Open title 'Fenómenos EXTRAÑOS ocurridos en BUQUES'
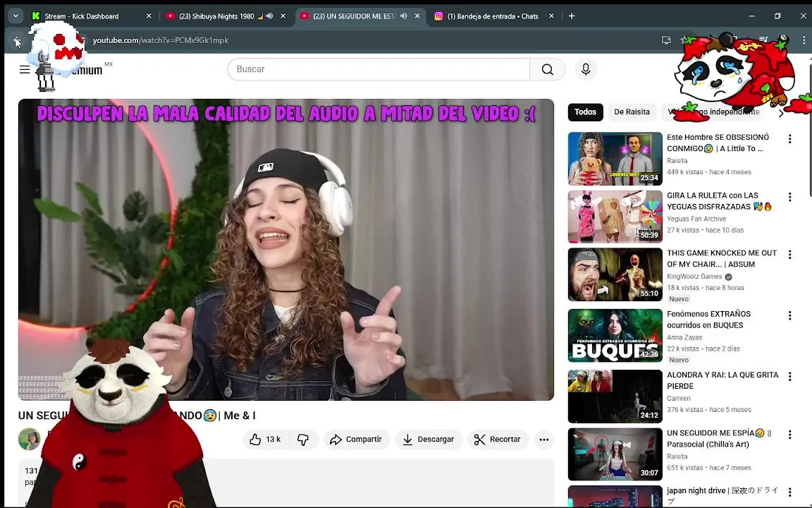 [708, 320]
